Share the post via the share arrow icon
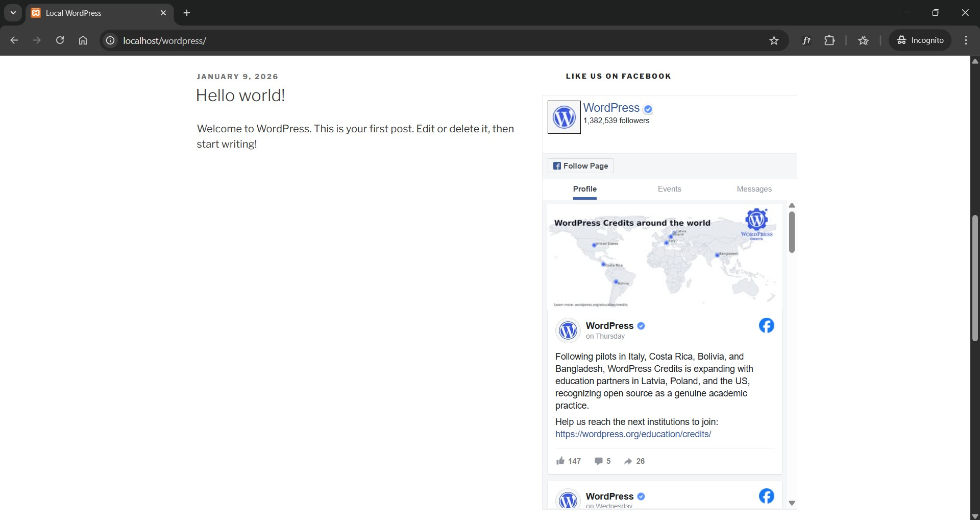The image size is (980, 520). click(628, 461)
